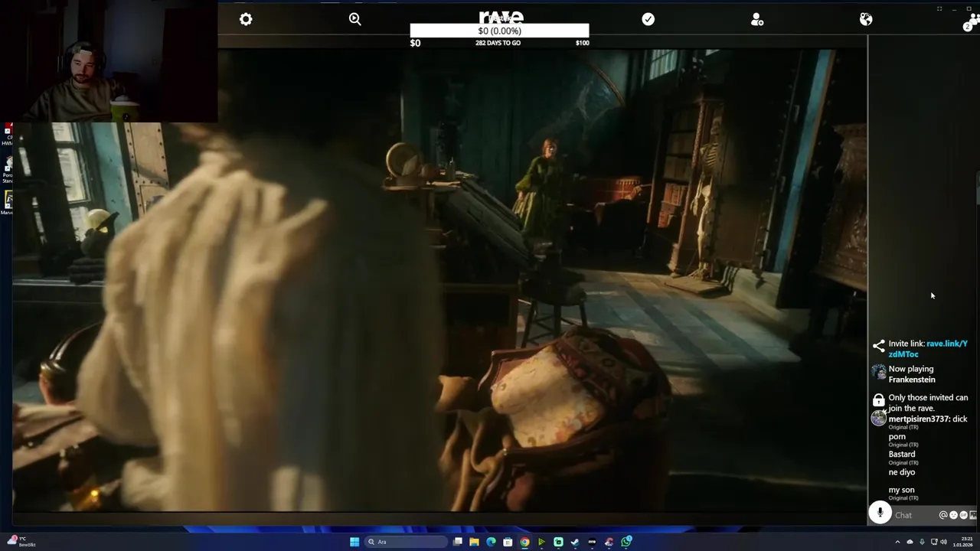
Task: Open mertpisiren3737's avatar in chat
Action: pos(878,418)
